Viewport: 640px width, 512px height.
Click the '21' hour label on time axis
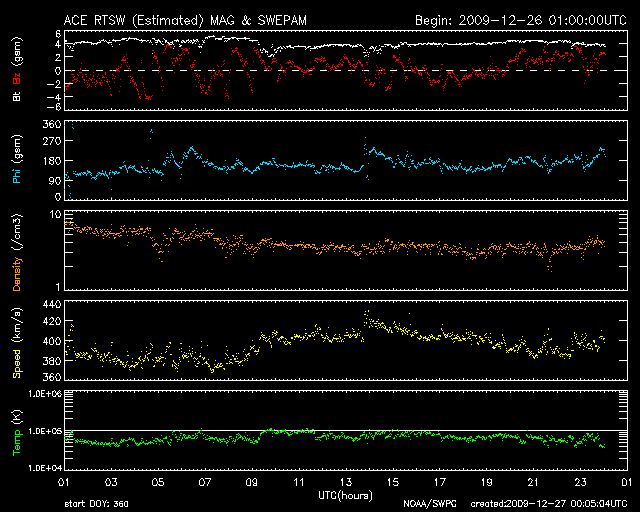(533, 482)
